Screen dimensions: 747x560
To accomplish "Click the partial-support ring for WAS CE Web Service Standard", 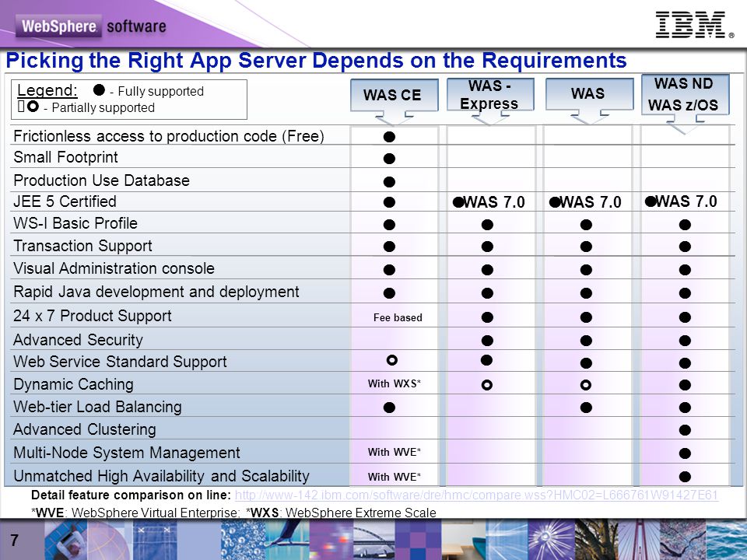I will tap(392, 360).
